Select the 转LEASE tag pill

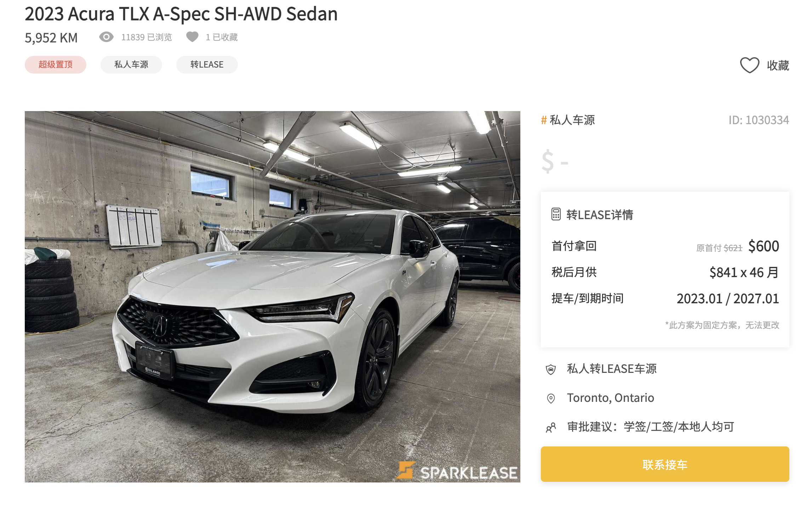[x=207, y=64]
